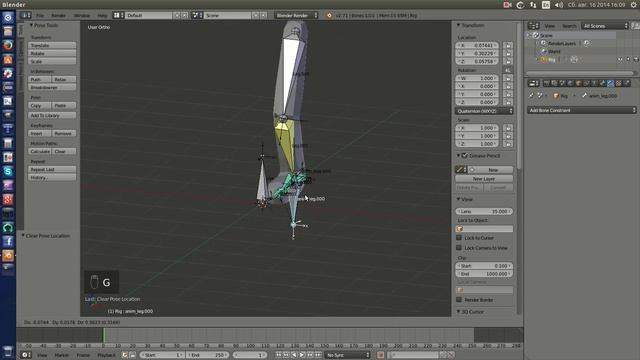This screenshot has width=640, height=360.
Task: Open the timeline editor type icon
Action: (x=25, y=355)
